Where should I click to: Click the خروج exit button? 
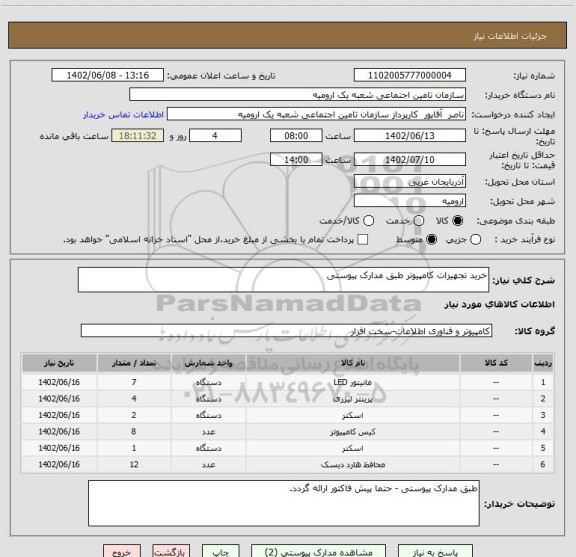(x=122, y=551)
